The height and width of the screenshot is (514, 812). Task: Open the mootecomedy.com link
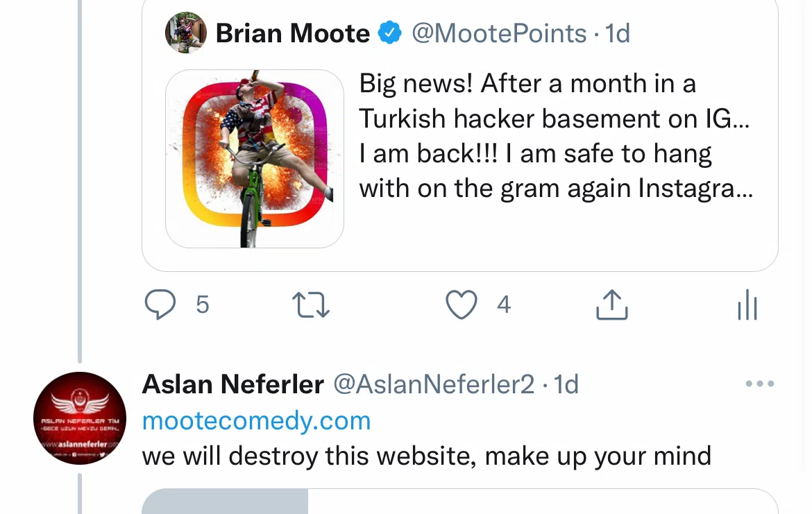[x=256, y=421]
